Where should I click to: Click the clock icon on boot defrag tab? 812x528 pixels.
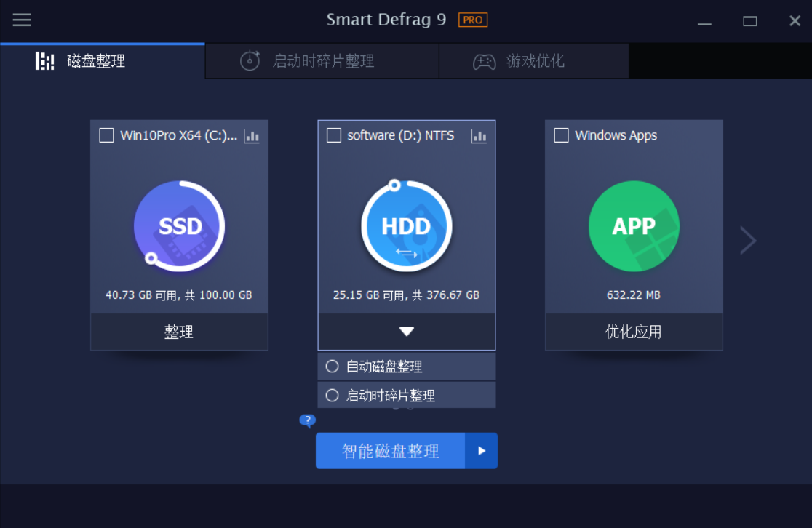250,61
